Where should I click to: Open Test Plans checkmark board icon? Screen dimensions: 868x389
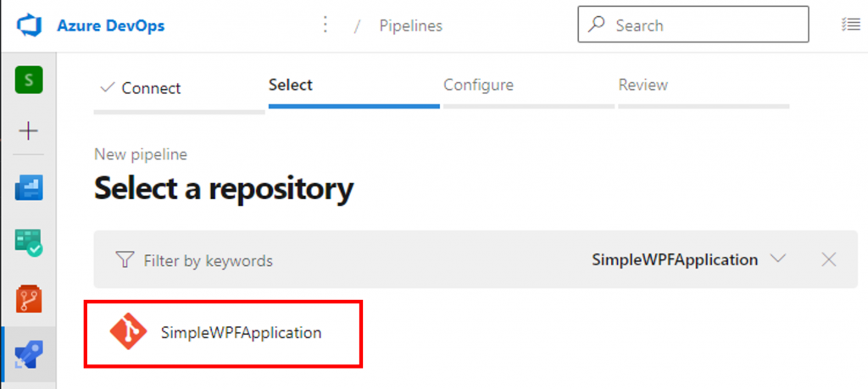pyautogui.click(x=30, y=243)
